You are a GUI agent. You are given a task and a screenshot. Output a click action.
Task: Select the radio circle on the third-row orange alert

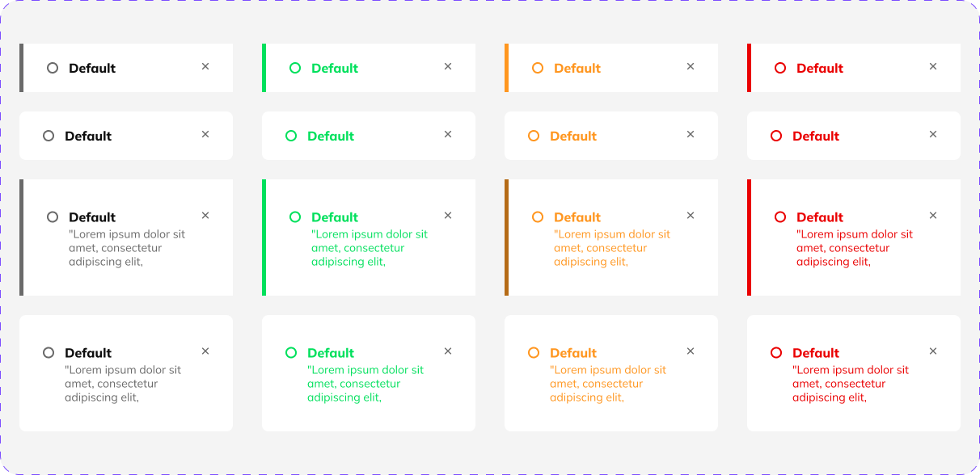[536, 216]
